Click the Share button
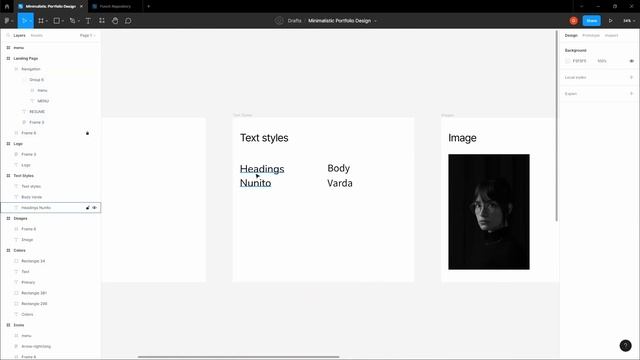Viewport: 640px width, 360px height. click(x=591, y=20)
